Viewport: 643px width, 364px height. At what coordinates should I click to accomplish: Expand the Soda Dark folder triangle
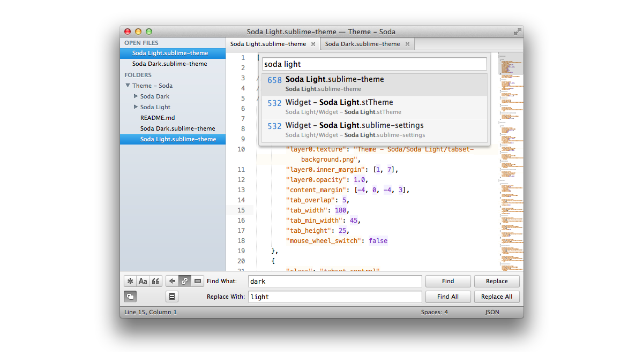136,96
